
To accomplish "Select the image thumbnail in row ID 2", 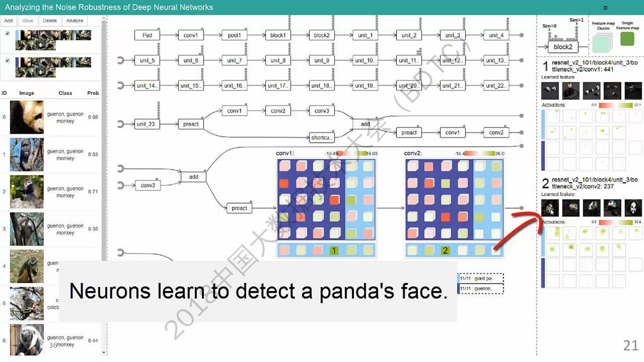I will [x=27, y=192].
